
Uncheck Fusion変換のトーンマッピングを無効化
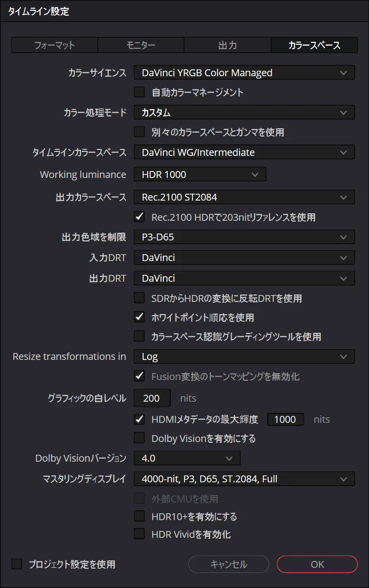click(139, 376)
